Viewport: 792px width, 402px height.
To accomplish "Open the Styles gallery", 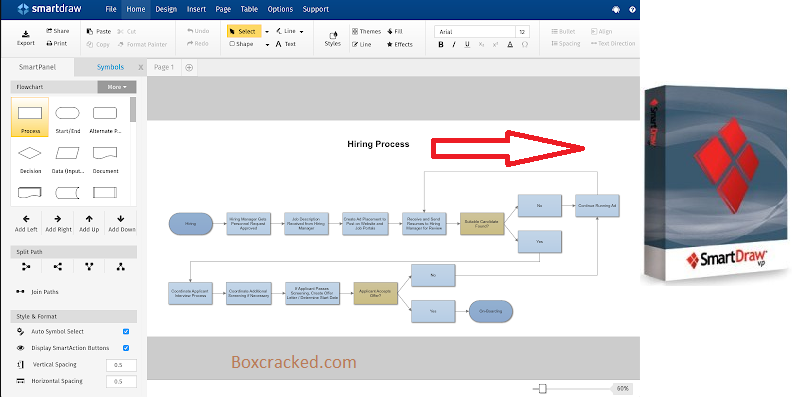I will coord(332,39).
